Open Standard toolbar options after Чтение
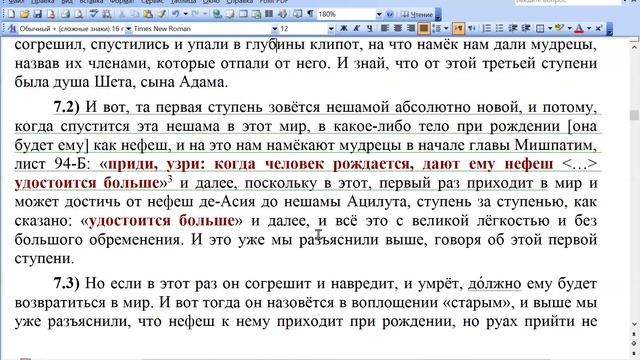Viewport: 640px width, 360px height. point(438,15)
